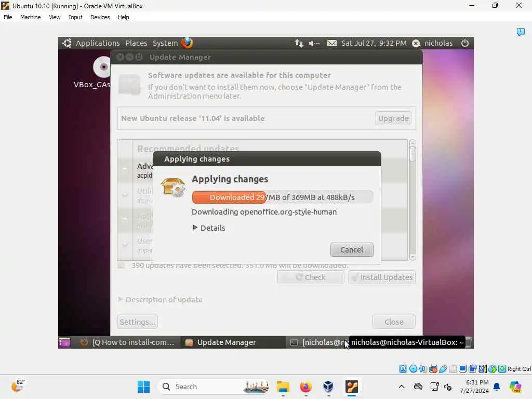Click the VirtualBox recording indicator icon
This screenshot has width=532, height=399.
472,369
